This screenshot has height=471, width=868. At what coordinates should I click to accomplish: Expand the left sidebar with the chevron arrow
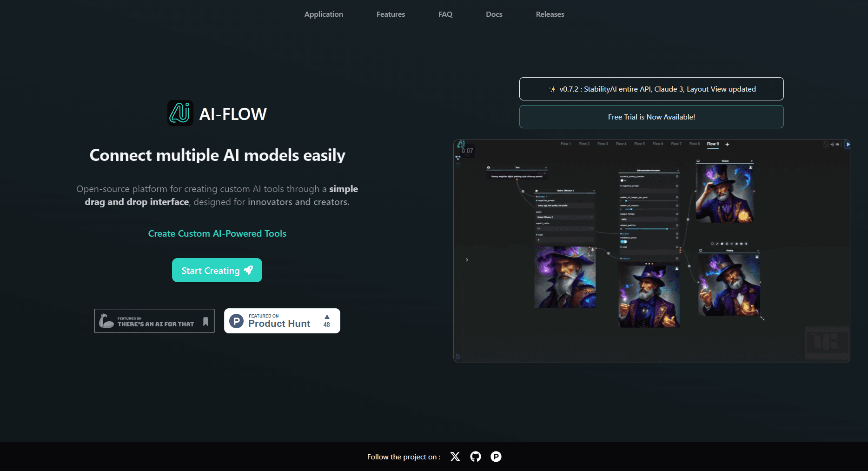467,259
